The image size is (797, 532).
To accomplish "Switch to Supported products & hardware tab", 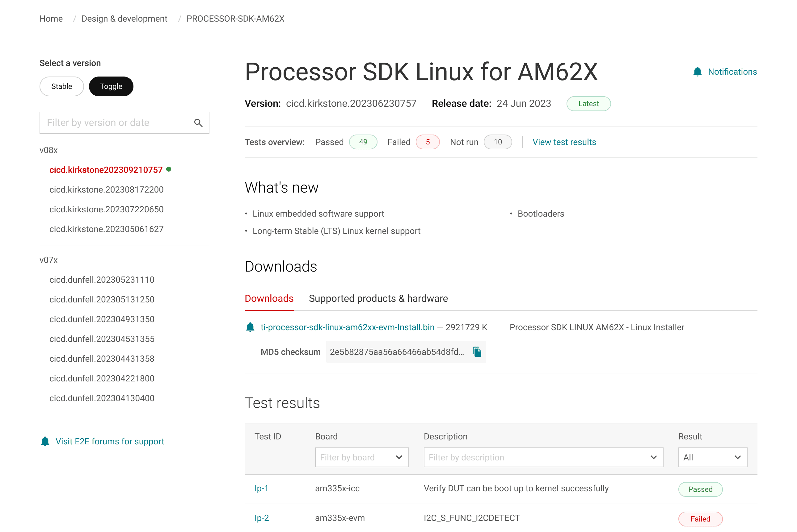I will [x=378, y=298].
